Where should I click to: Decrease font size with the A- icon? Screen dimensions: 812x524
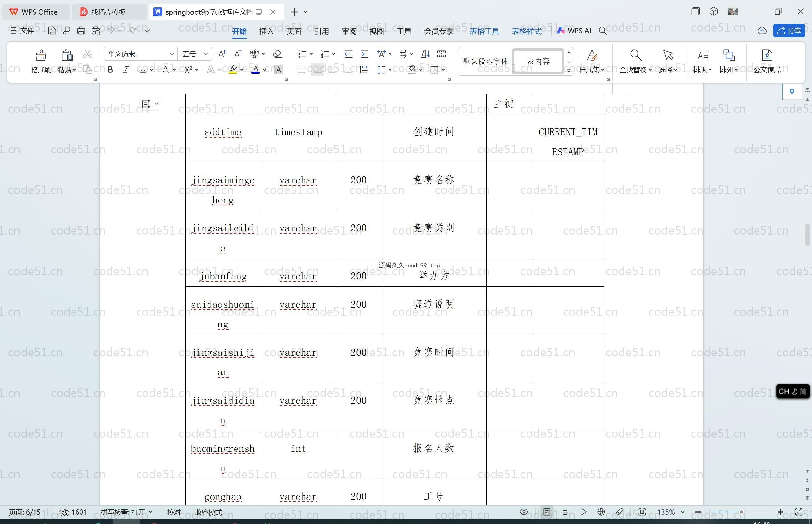coord(238,54)
